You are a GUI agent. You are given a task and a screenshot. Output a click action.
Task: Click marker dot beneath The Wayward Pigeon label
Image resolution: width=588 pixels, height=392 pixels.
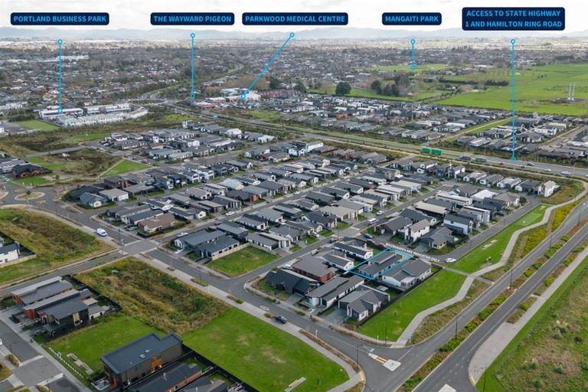(192, 34)
